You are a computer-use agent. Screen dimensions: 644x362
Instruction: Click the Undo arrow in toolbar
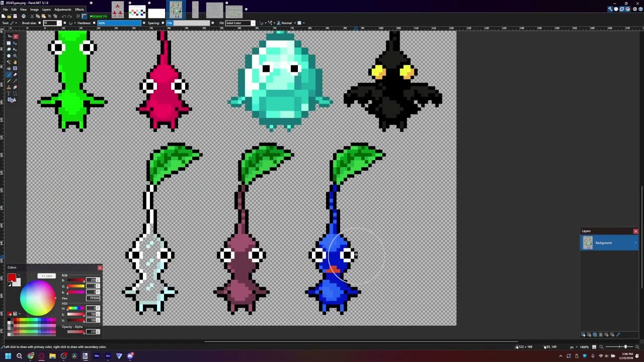click(x=63, y=16)
